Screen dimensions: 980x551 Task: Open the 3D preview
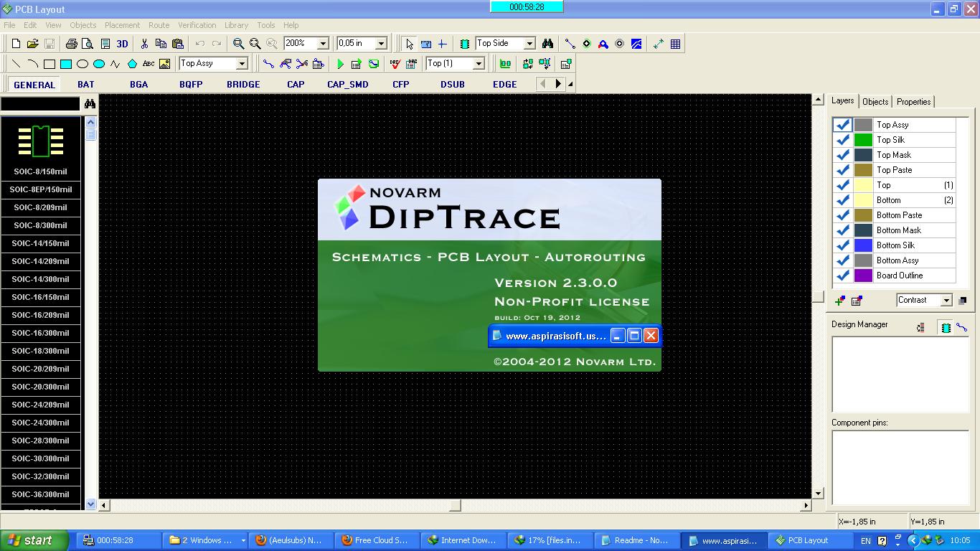click(x=123, y=44)
